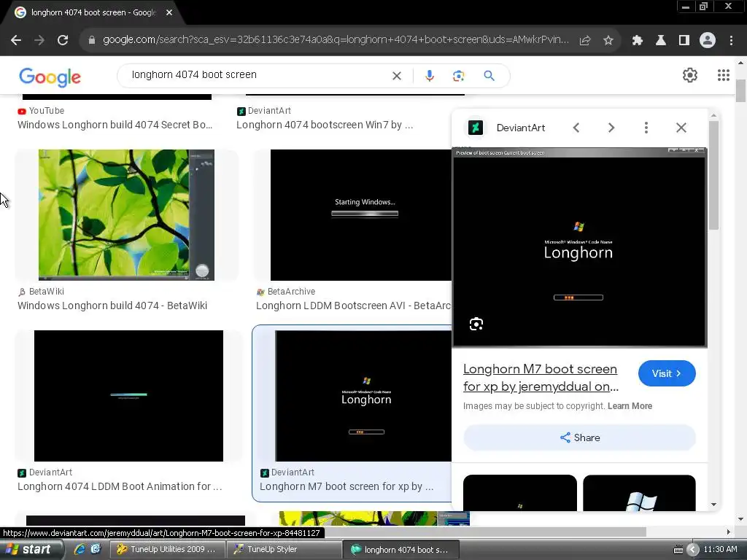The width and height of the screenshot is (747, 560).
Task: Open first related image in panel
Action: coord(519,492)
